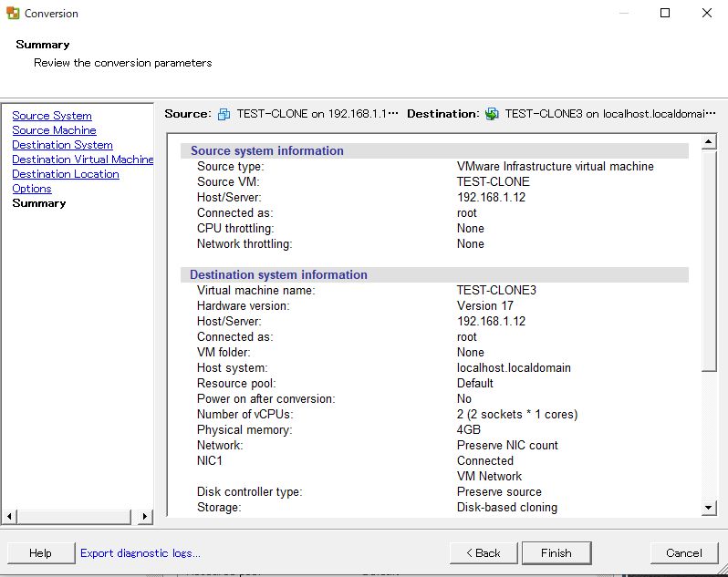Screen dimensions: 728x577
Task: Click the Conversion app icon in title bar
Action: point(13,13)
